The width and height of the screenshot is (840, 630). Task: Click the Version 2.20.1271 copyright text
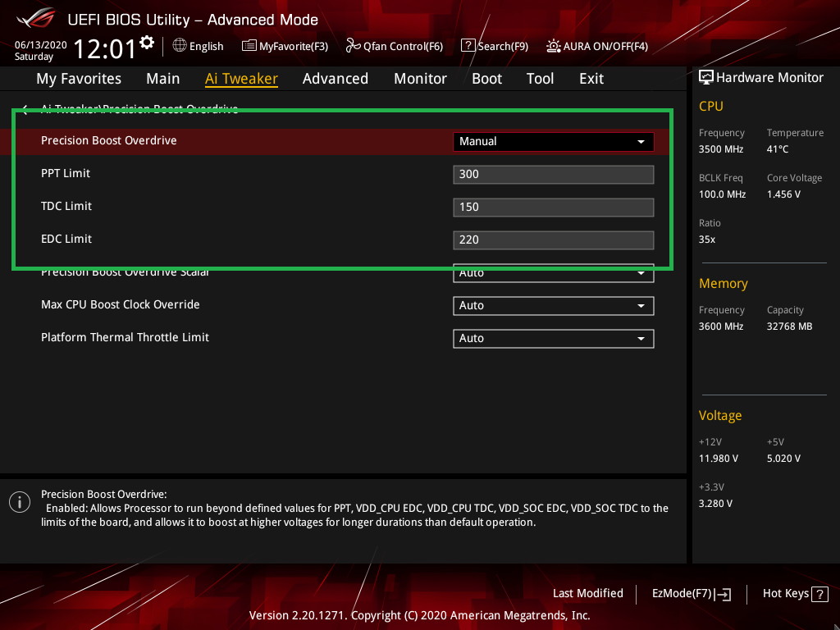click(419, 615)
